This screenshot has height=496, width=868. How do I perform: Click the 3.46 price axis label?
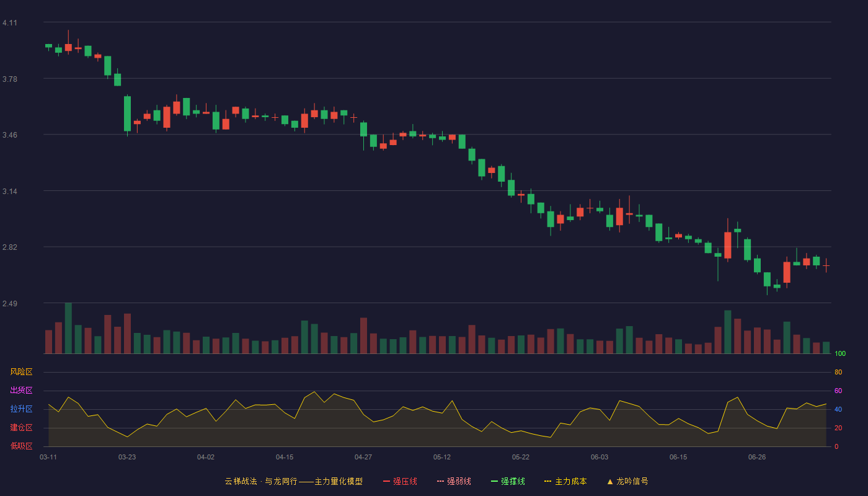point(10,135)
